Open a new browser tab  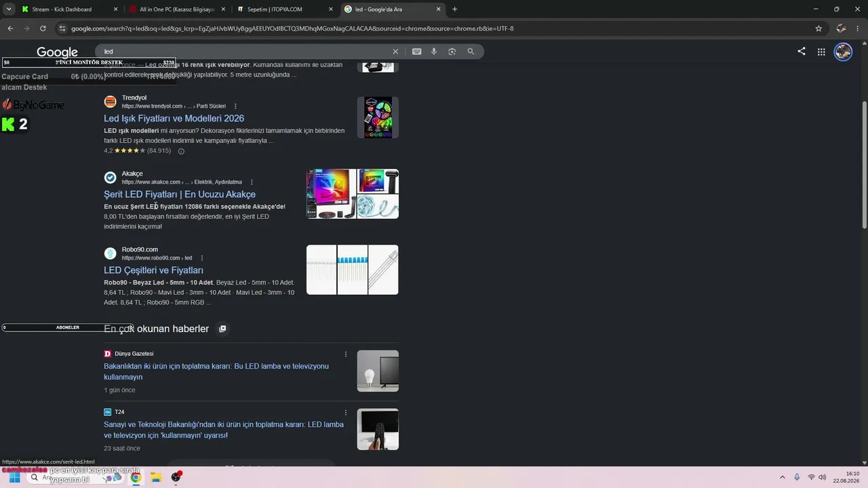454,9
